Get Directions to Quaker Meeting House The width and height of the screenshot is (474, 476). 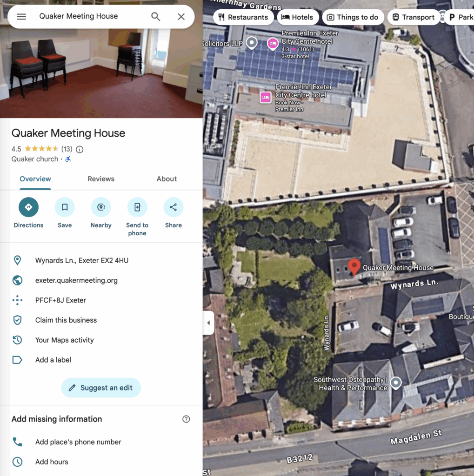tap(28, 207)
